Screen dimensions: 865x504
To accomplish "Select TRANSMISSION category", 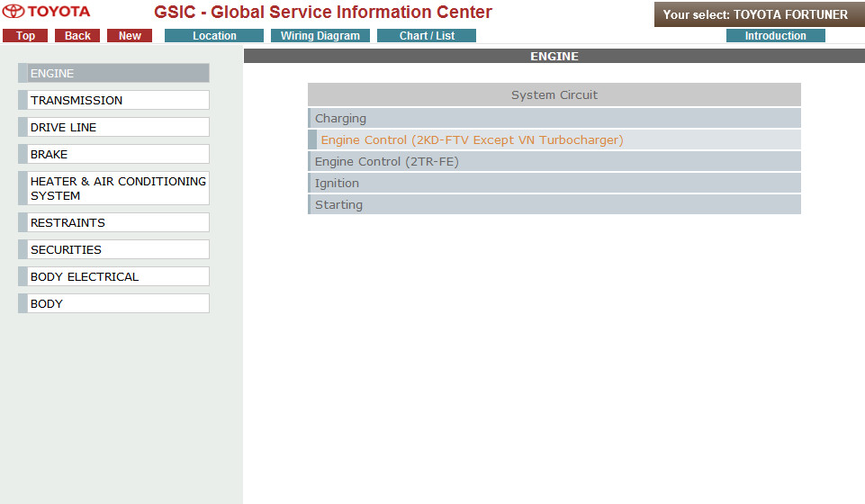I will [113, 101].
